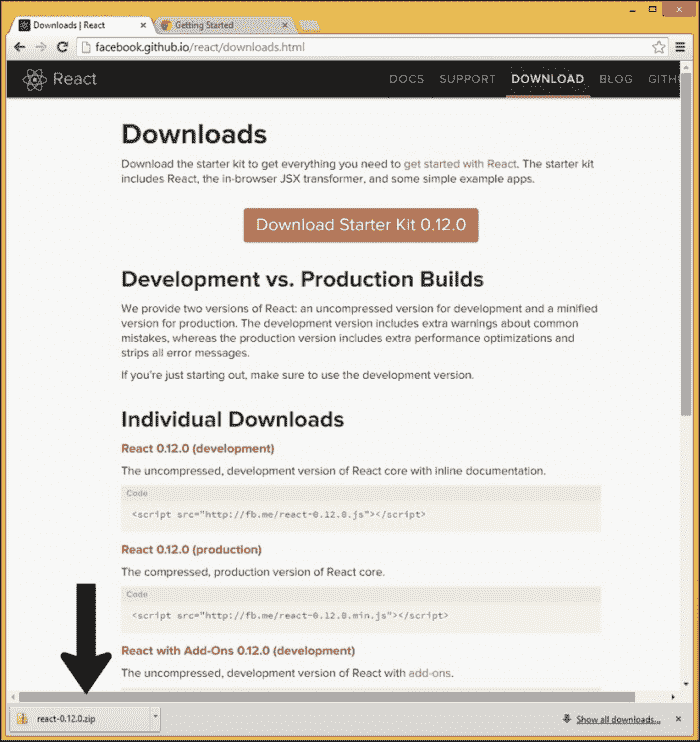Click the horizontal scrollbar right arrow
The image size is (700, 742).
pos(673,697)
